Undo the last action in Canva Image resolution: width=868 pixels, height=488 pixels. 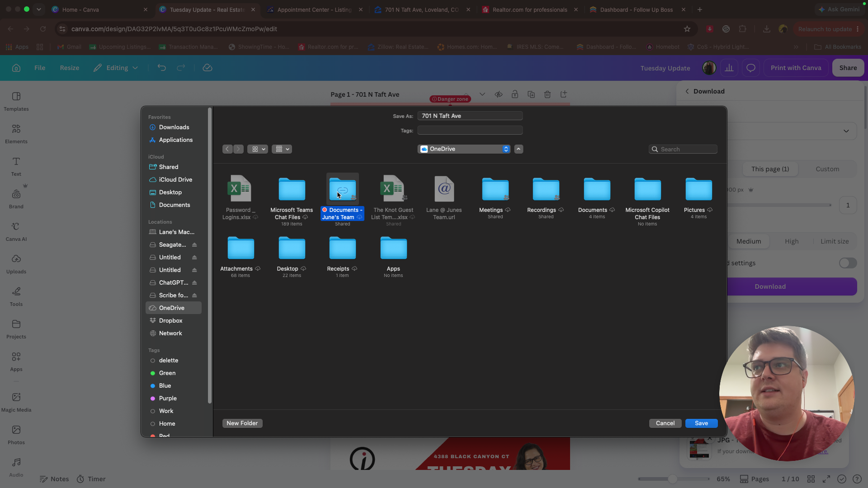162,68
